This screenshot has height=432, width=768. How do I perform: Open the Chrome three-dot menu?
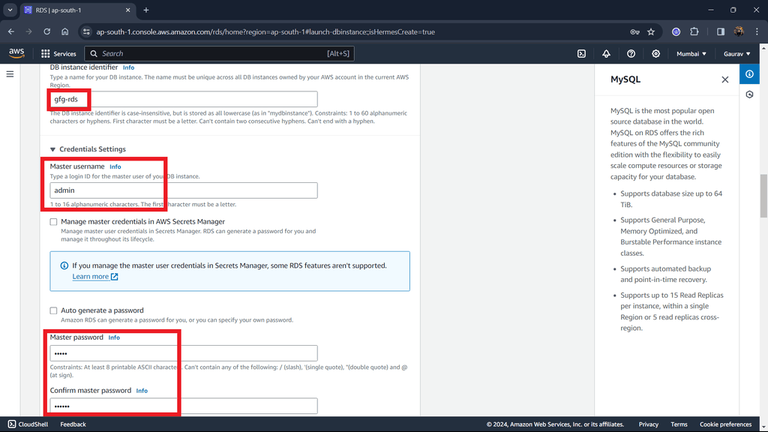pos(757,32)
